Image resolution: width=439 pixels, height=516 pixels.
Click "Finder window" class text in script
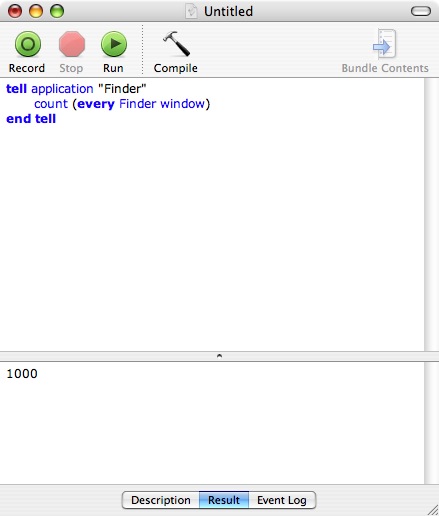[162, 104]
